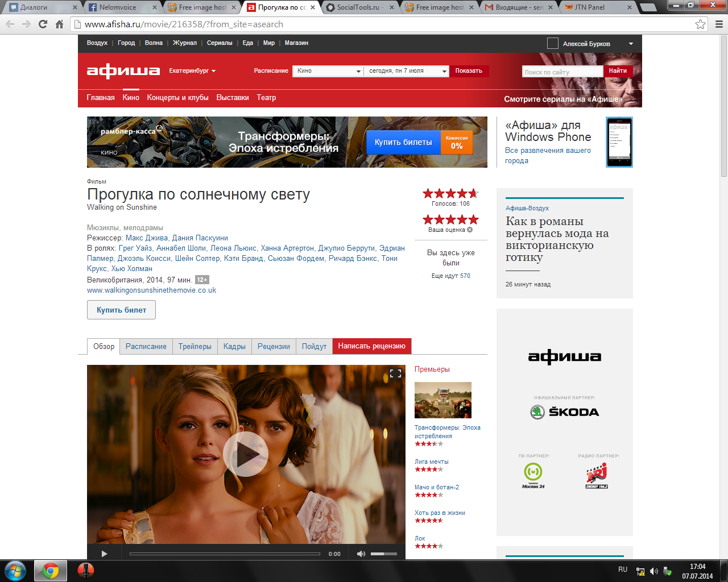
Task: Open Выставки section
Action: click(x=233, y=98)
